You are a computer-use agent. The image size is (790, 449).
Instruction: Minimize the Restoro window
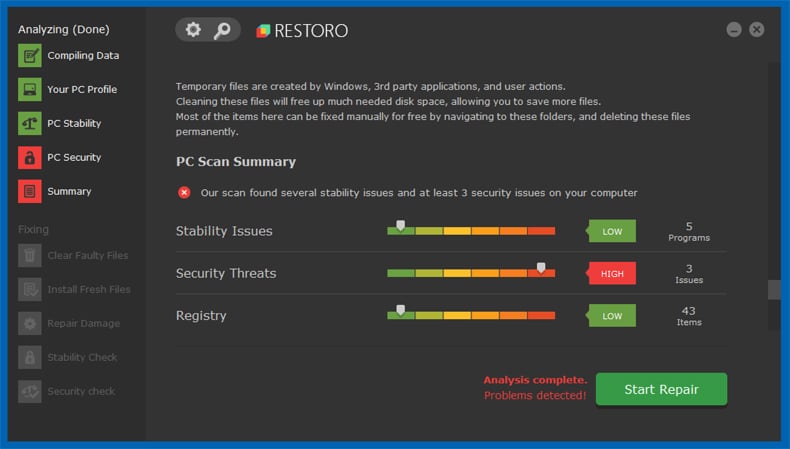(734, 30)
